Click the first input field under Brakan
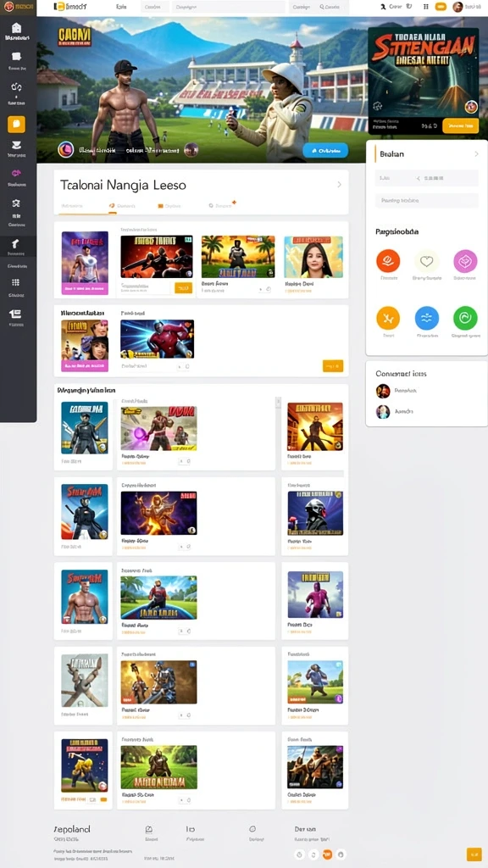This screenshot has height=868, width=488. (427, 178)
